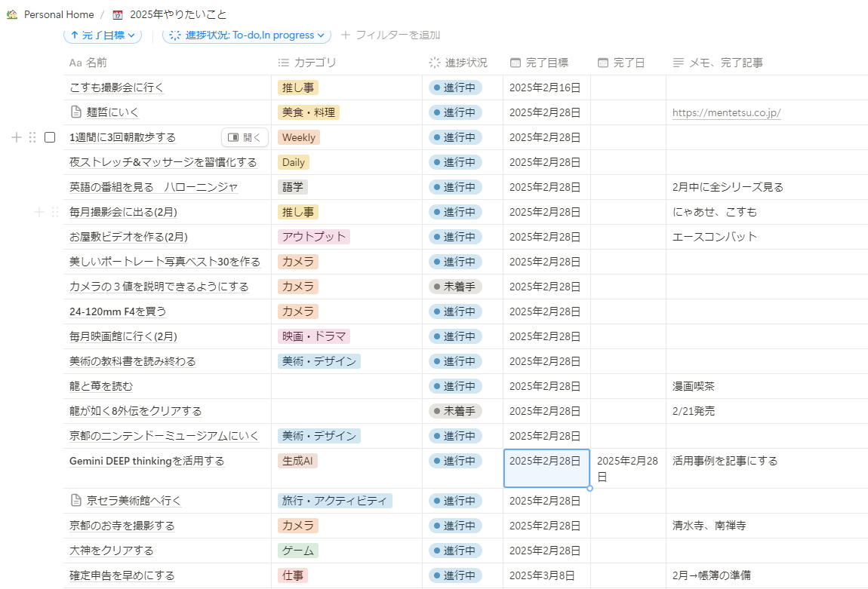Click the green ゲーム category tag
868x589 pixels.
coord(297,551)
